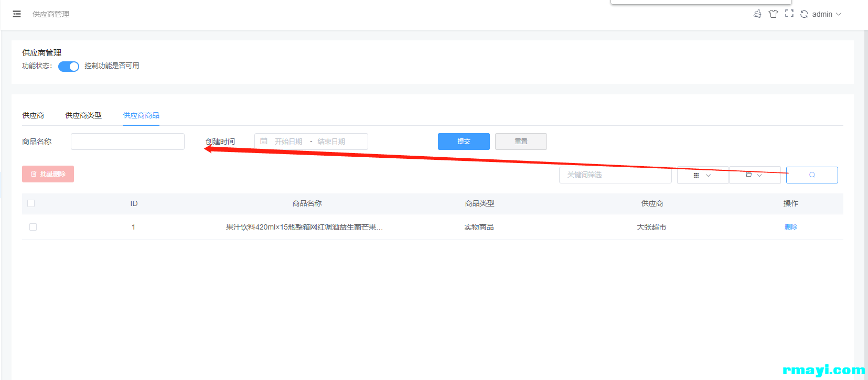
Task: Open the admin user dropdown
Action: (827, 14)
